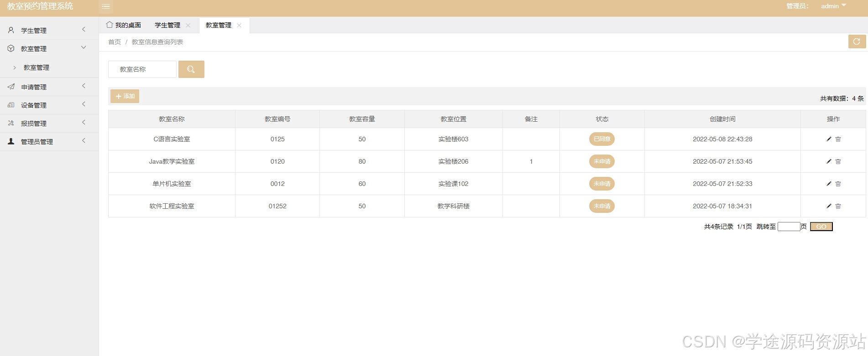
Task: Click the 管理员管理 user icon
Action: [11, 141]
